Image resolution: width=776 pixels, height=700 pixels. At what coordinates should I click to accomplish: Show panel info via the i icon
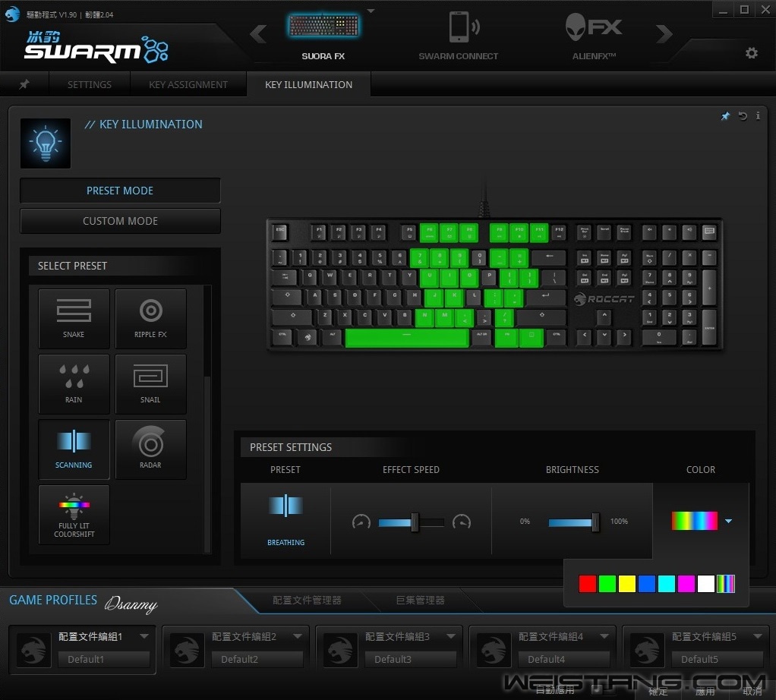[758, 115]
